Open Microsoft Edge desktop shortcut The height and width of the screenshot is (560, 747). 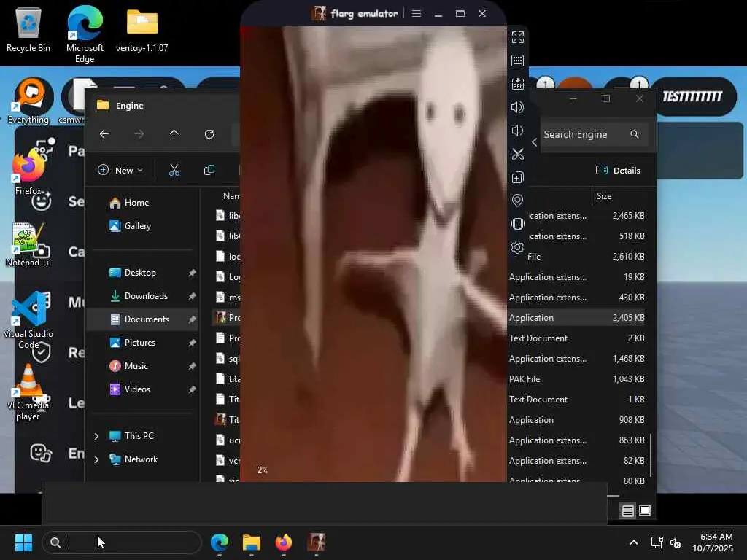tap(85, 34)
